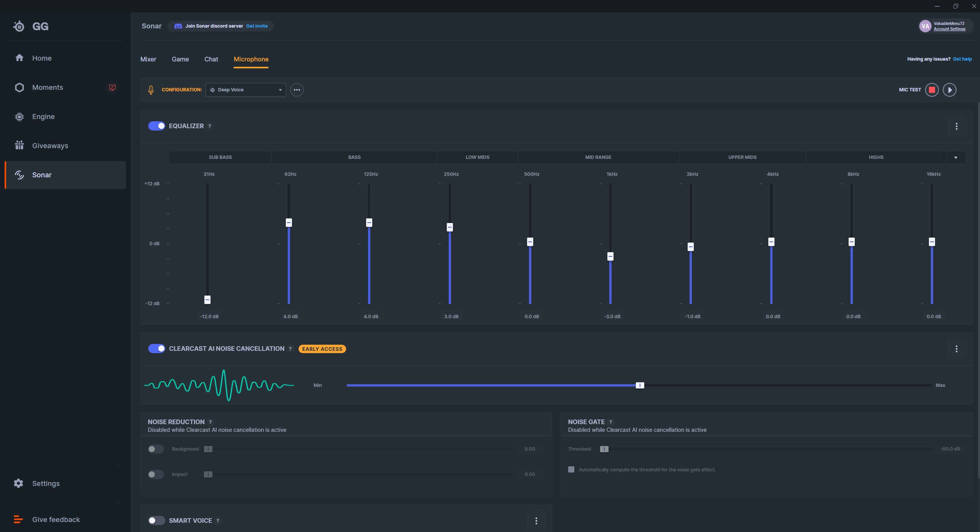This screenshot has height=532, width=980.
Task: Select the Microphone tab
Action: pos(251,59)
